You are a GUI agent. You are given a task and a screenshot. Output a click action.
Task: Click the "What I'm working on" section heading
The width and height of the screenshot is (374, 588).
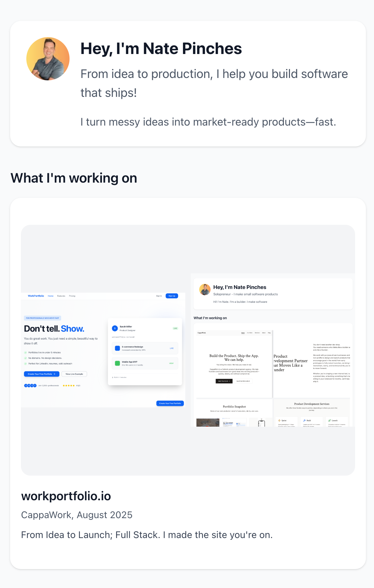[x=74, y=178]
